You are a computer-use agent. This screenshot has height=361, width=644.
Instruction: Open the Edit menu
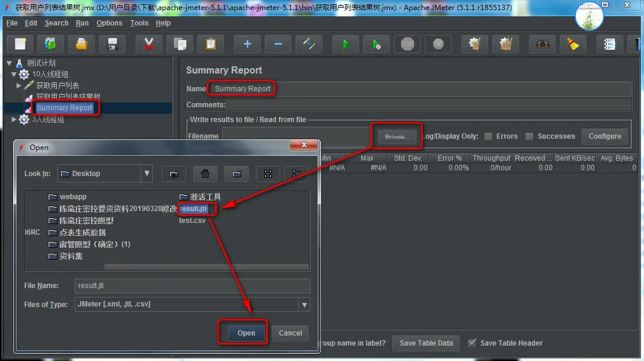tap(31, 23)
